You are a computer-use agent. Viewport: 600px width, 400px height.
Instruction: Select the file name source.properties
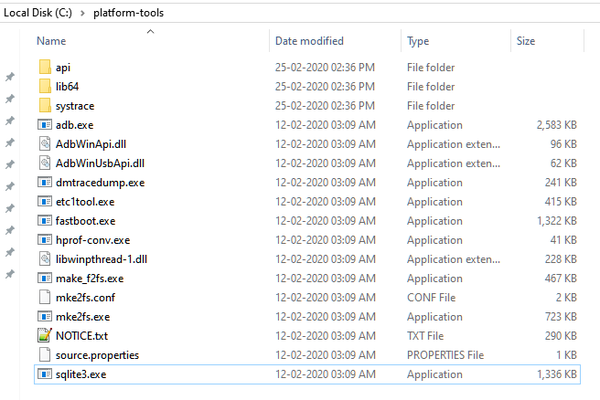pyautogui.click(x=97, y=355)
